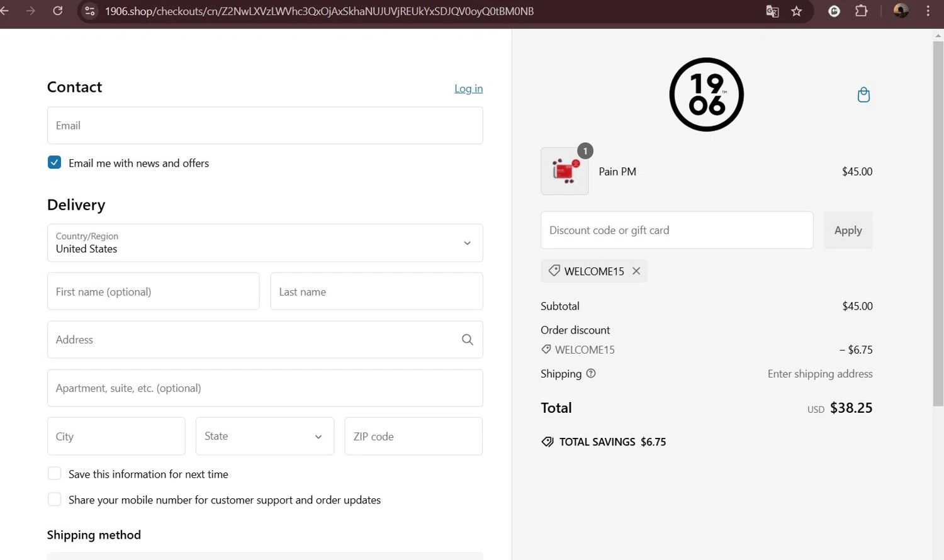Click the Pain PM product name
The image size is (944, 560).
coord(617,171)
